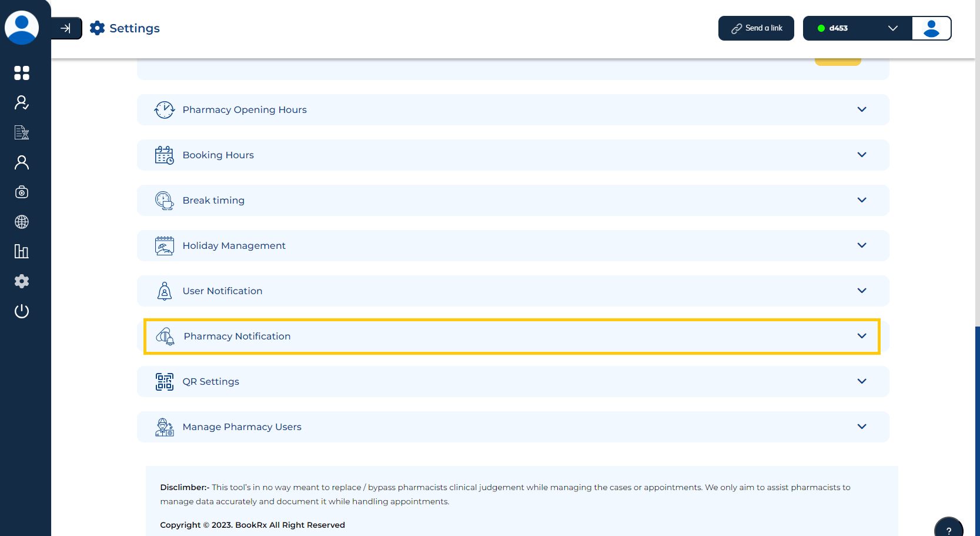Viewport: 980px width, 536px height.
Task: Click the user check icon in sidebar
Action: click(x=22, y=103)
